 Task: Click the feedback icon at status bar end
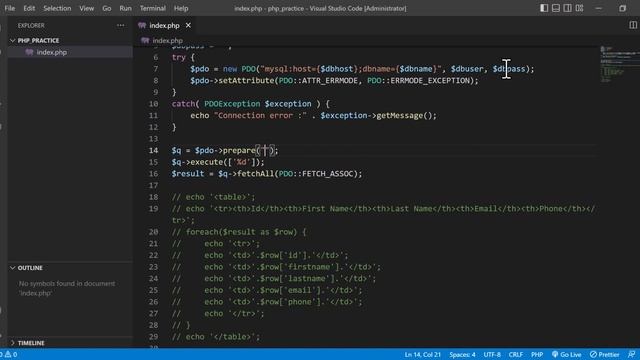coord(631,354)
